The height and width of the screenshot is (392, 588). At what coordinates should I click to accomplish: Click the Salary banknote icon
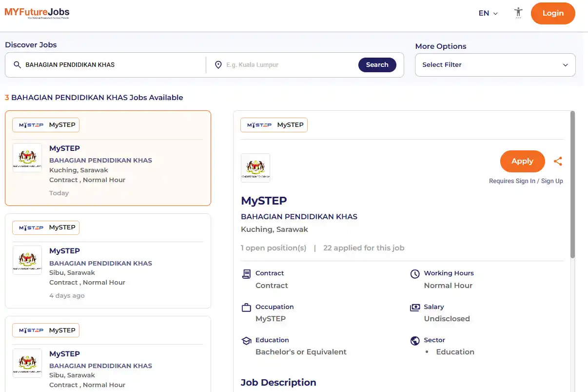point(415,308)
